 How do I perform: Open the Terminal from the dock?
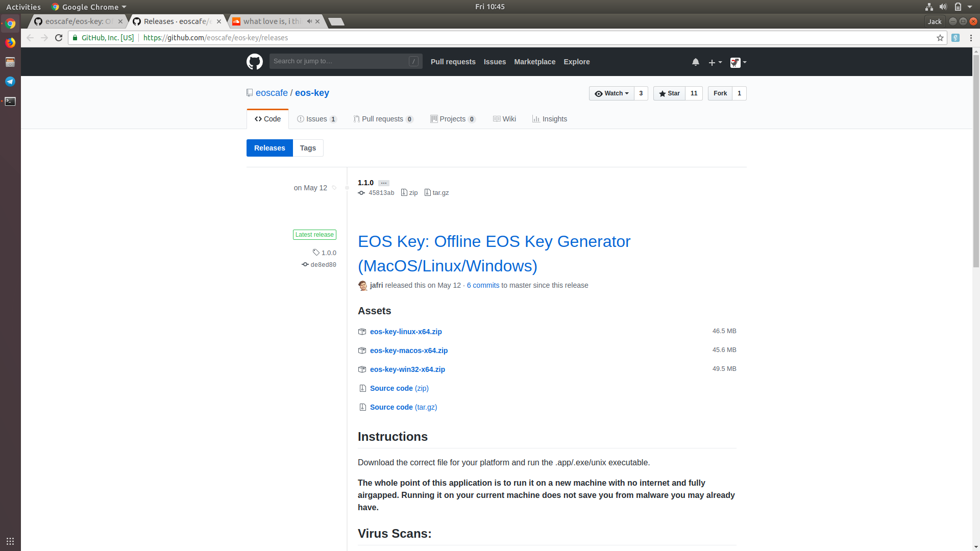(x=10, y=101)
